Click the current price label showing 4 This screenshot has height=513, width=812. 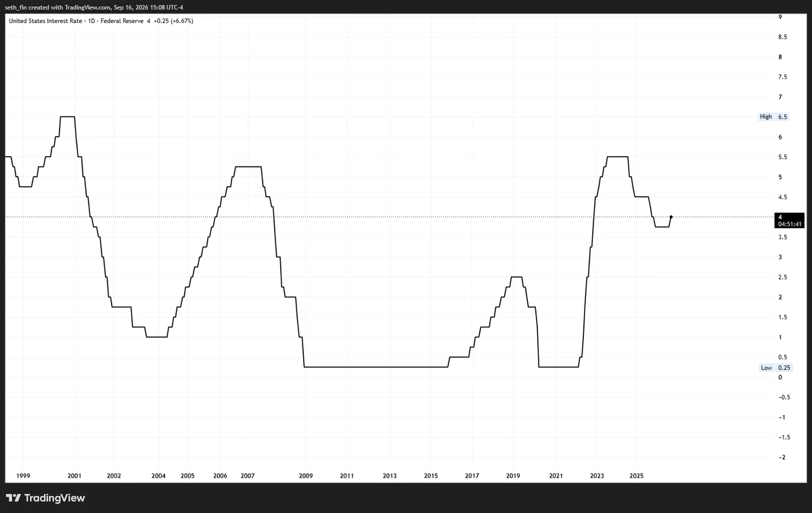point(780,217)
